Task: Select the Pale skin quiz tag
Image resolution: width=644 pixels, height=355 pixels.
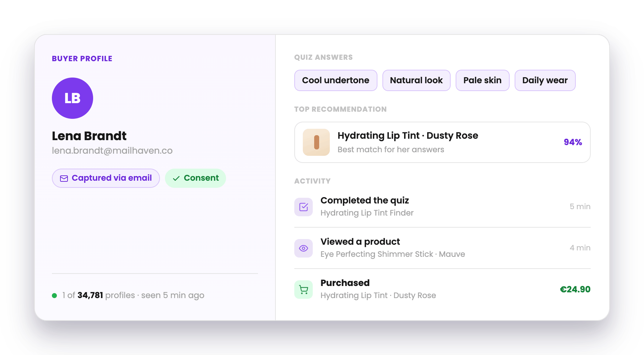Action: tap(482, 80)
